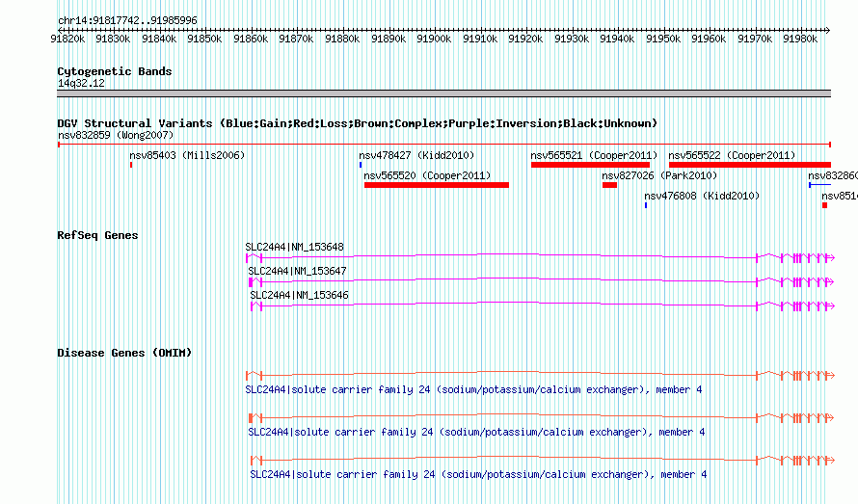Screen dimensions: 858x504
Task: Click the DGV Structural Variants track title
Action: click(358, 123)
